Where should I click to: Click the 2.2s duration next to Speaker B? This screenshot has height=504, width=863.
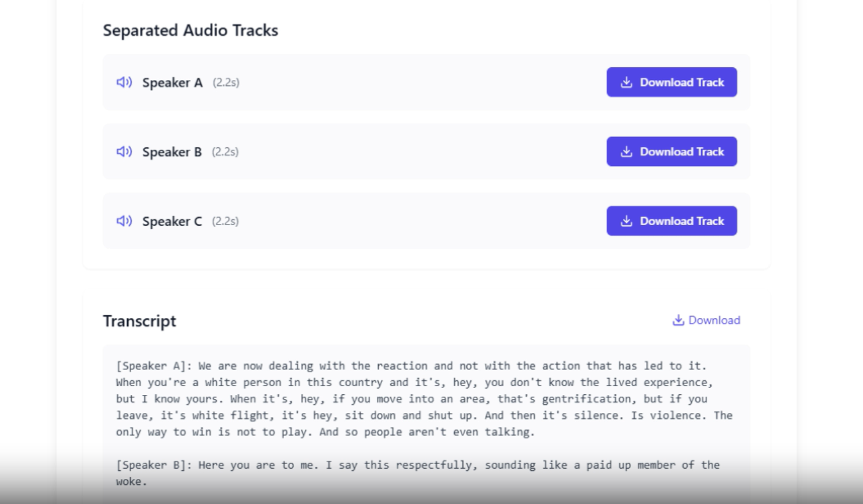[225, 152]
